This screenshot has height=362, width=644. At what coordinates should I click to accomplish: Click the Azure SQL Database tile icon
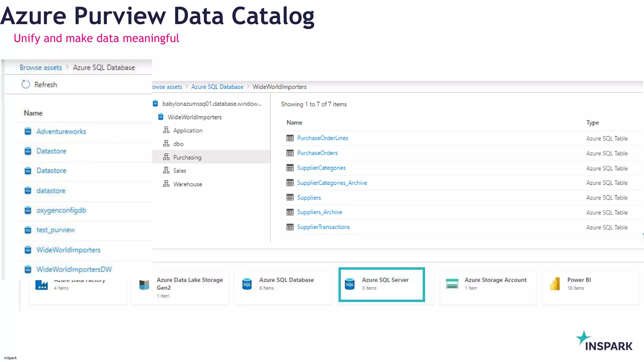pyautogui.click(x=247, y=284)
